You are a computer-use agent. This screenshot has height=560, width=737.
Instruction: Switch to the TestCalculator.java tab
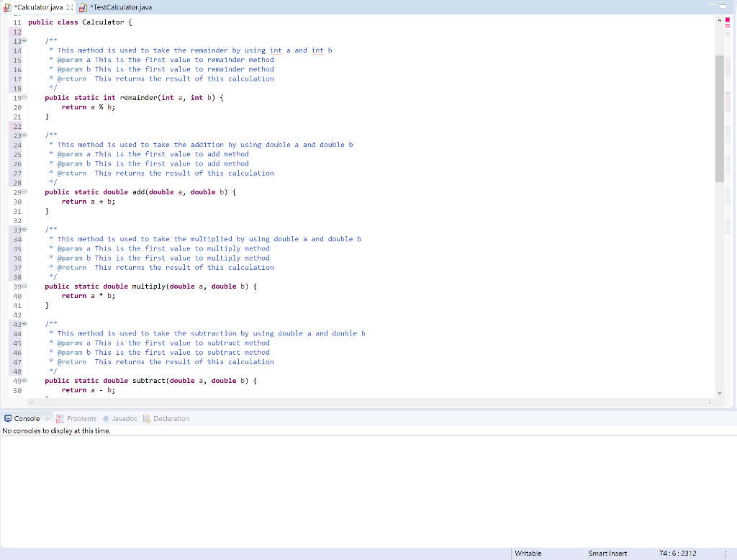116,7
